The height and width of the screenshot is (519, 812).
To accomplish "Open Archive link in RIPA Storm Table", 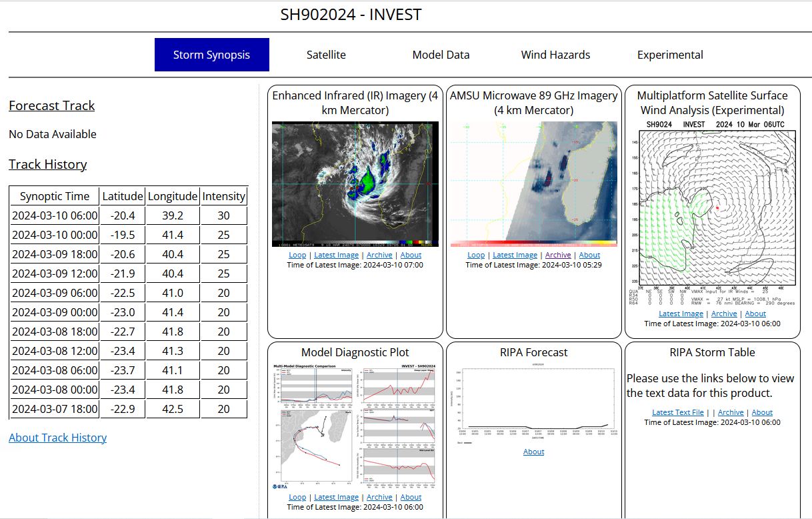I will pos(731,412).
